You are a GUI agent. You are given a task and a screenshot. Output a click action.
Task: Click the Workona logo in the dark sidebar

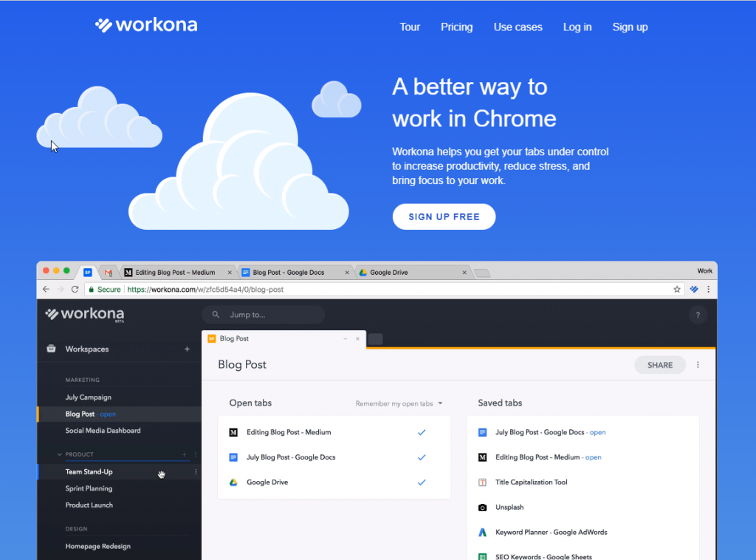click(x=83, y=313)
